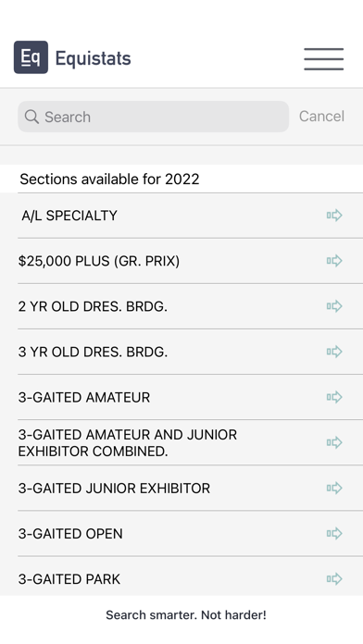The image size is (363, 644).
Task: Tap arrow icon beside $25,000 PLUS (GR. PRIX)
Action: (x=334, y=261)
